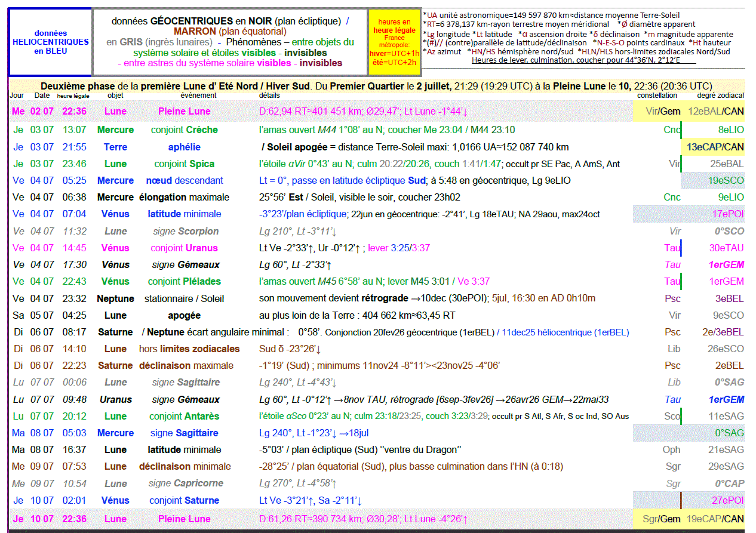Click the 'conjoint Crèche' event
Screen dimensions: 756x533
tap(184, 130)
